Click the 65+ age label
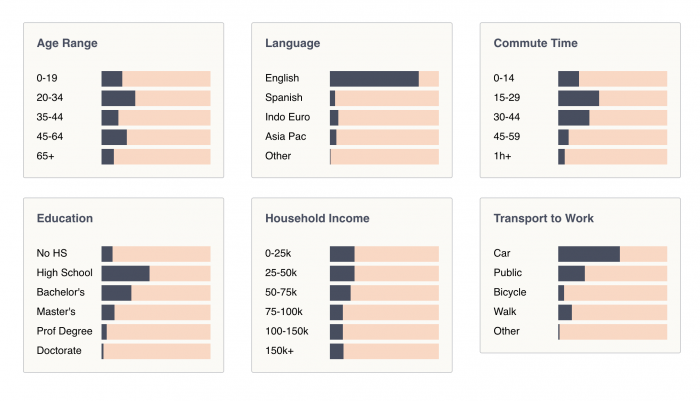This screenshot has height=401, width=700. pos(46,156)
